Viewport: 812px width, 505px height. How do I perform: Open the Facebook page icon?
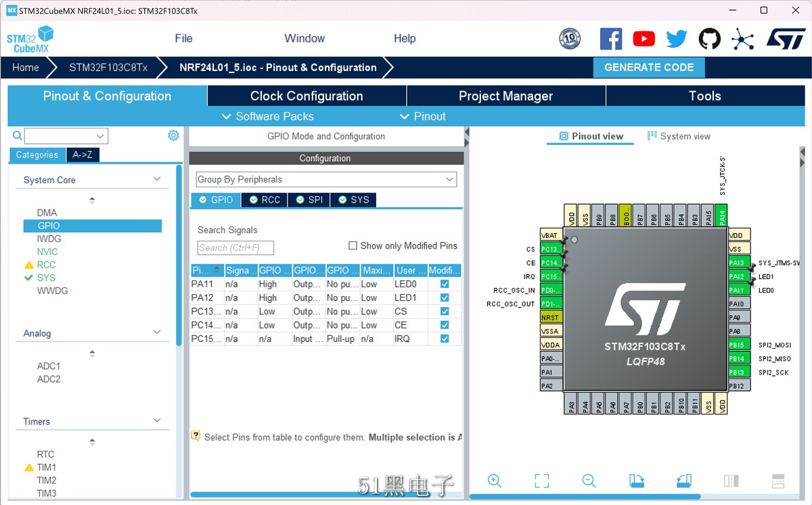point(611,39)
